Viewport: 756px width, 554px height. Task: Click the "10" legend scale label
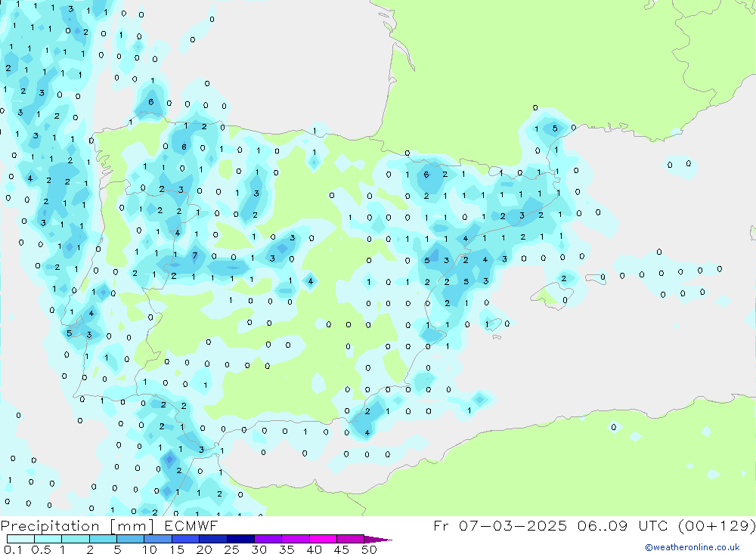point(150,549)
